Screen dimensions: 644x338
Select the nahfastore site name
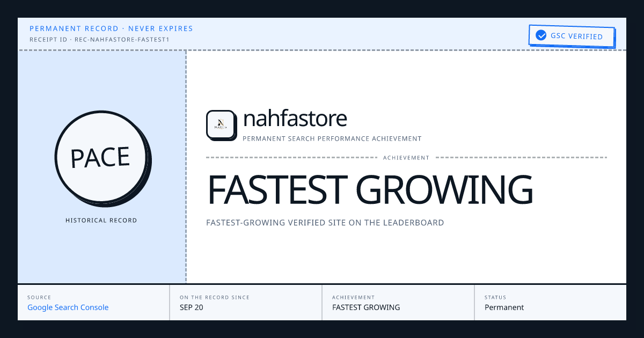tap(295, 119)
